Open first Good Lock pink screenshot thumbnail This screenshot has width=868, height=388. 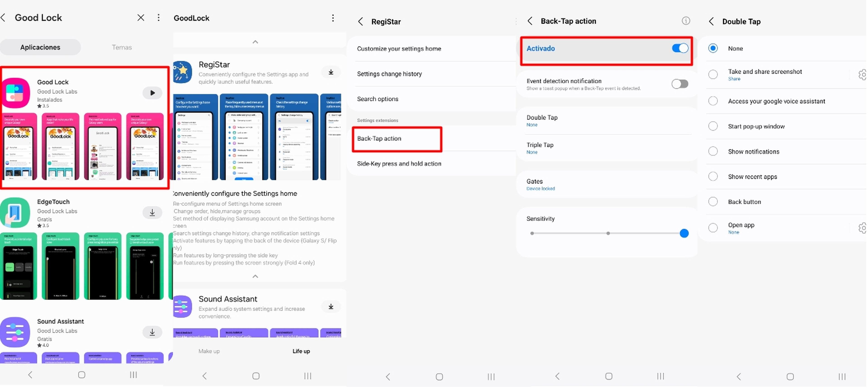pos(19,146)
